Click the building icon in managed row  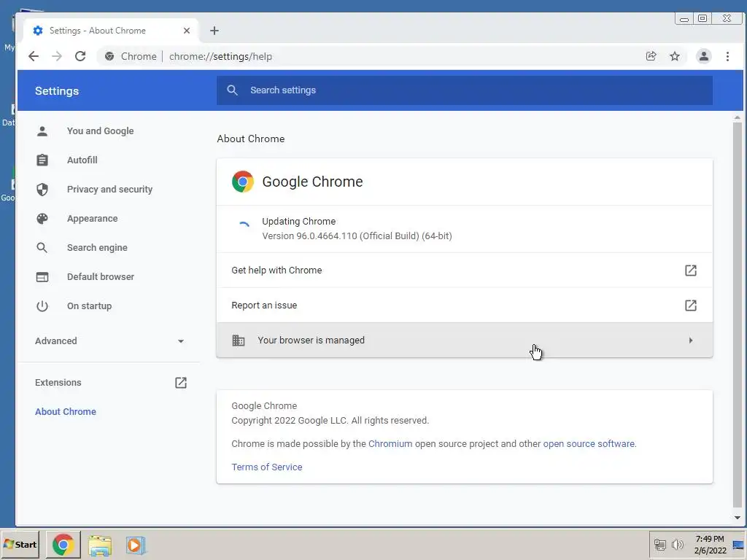coord(239,340)
